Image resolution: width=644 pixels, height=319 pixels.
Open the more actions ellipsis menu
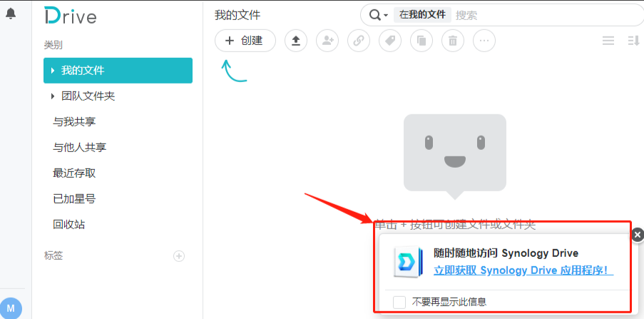(x=484, y=41)
